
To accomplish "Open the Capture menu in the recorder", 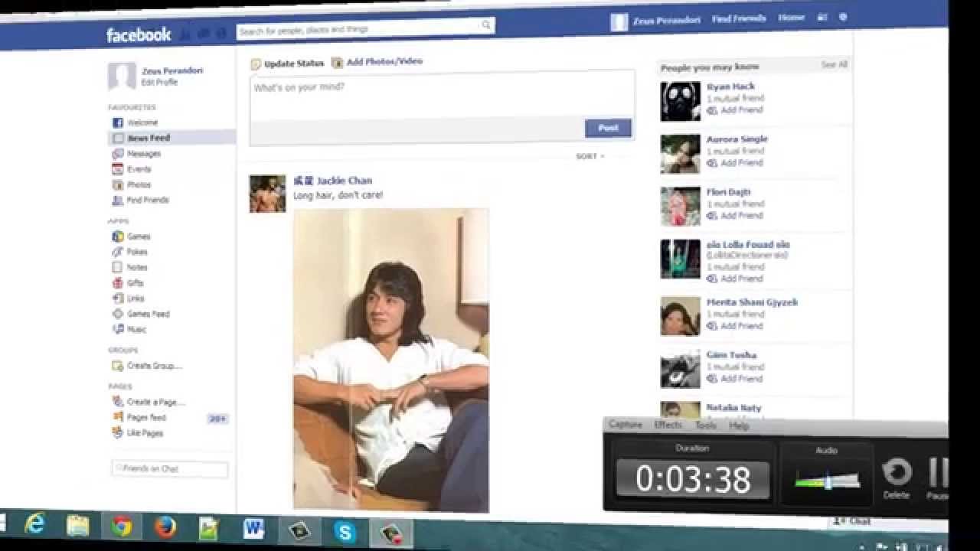I will pos(626,425).
